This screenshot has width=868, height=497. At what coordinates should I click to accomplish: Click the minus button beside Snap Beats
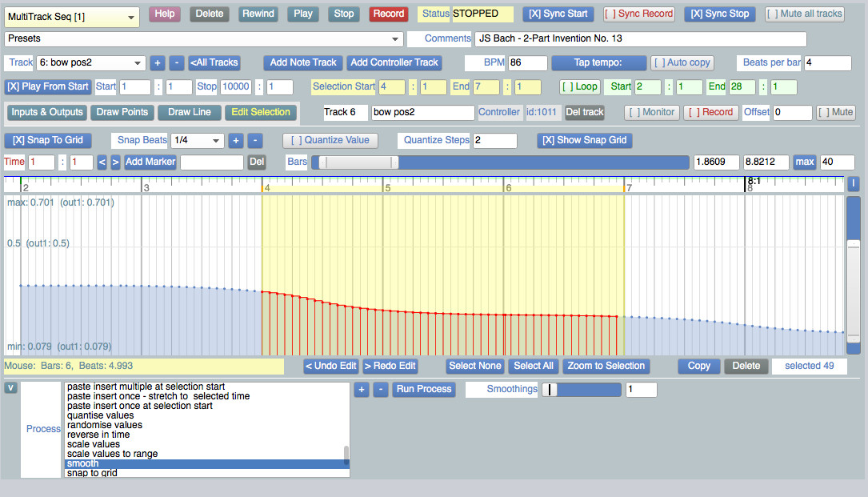pos(254,140)
